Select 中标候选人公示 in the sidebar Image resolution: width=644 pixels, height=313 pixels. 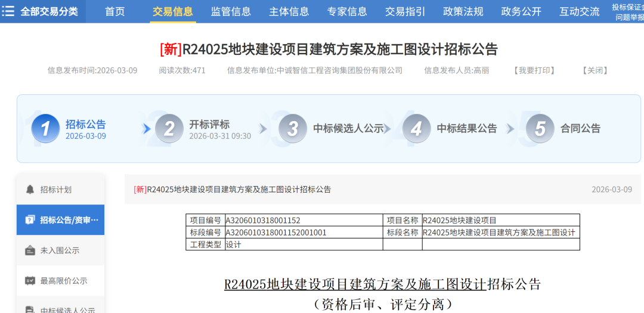coord(60,305)
